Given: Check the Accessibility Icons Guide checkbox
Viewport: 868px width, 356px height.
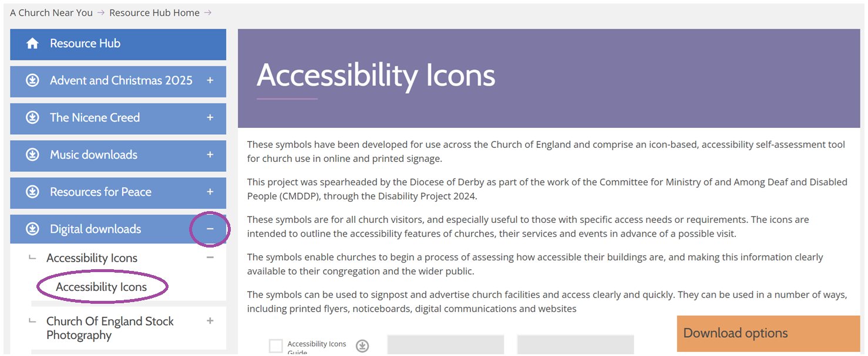Looking at the screenshot, I should pos(275,345).
